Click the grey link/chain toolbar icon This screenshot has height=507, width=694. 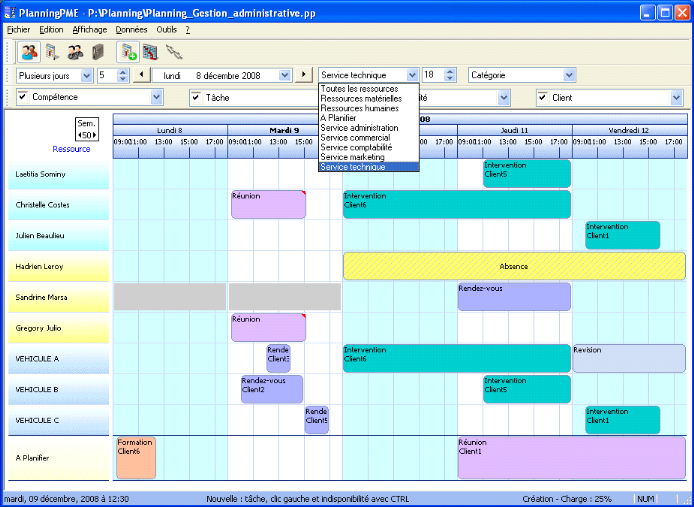click(x=174, y=52)
